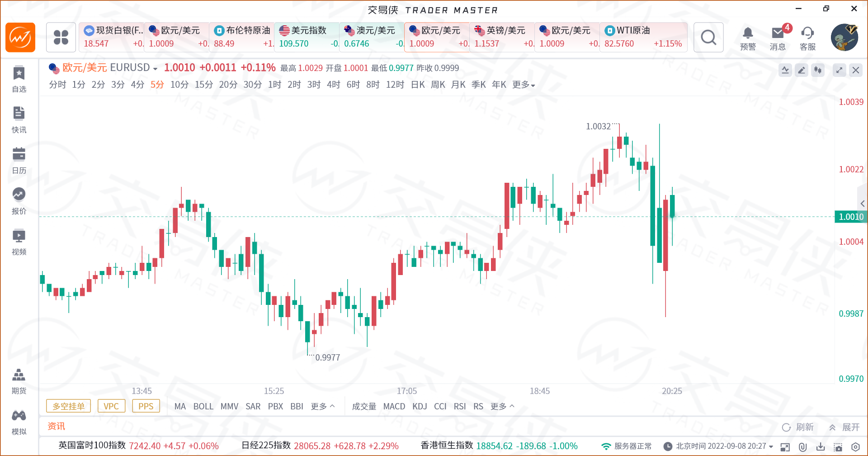
Task: Click the 客服 customer service headset
Action: tap(807, 38)
